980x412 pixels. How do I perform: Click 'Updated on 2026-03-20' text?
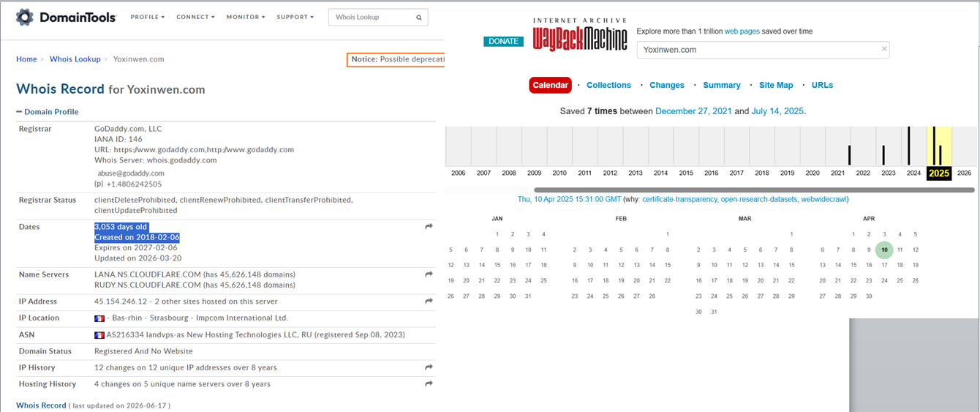[x=138, y=258]
